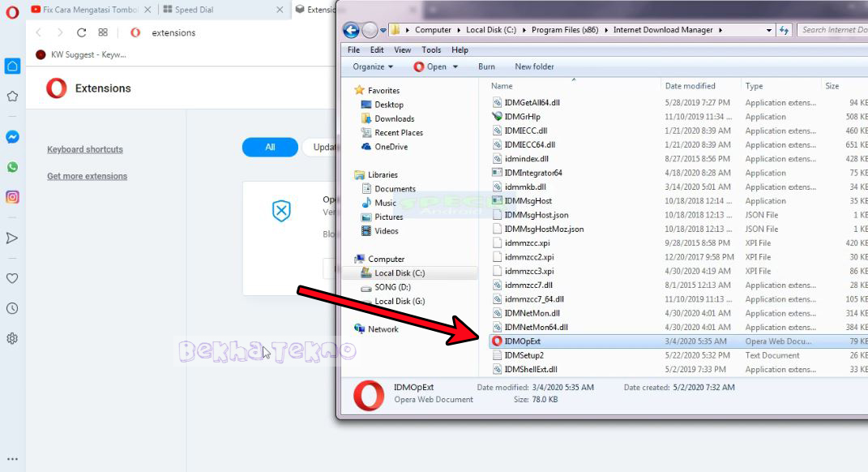Open the Keyboard shortcuts link
This screenshot has height=472, width=868.
(85, 149)
